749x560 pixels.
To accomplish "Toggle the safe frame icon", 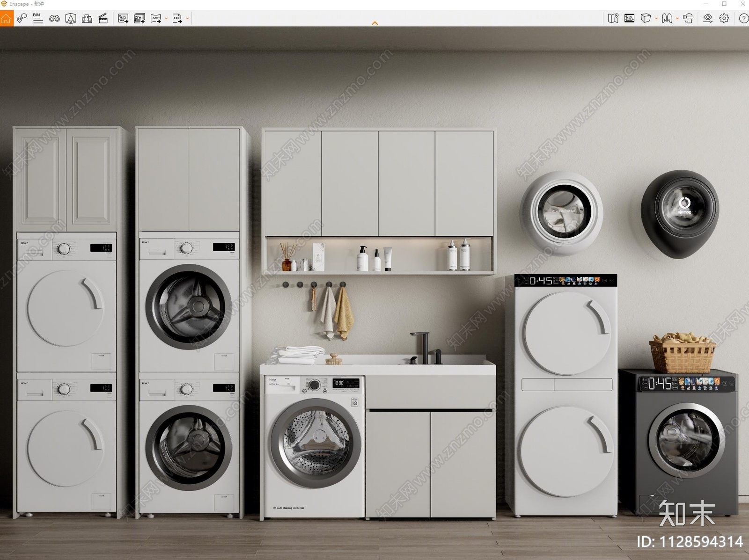I will 630,19.
